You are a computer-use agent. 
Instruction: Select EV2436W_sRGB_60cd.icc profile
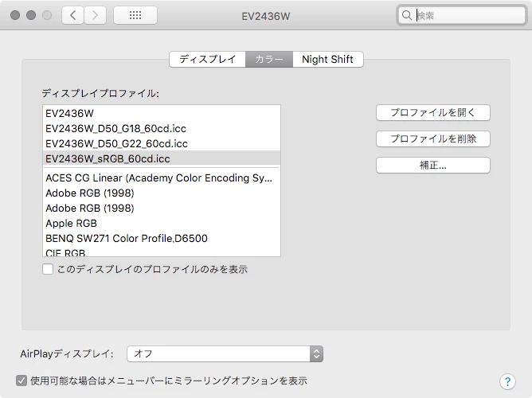(x=162, y=158)
